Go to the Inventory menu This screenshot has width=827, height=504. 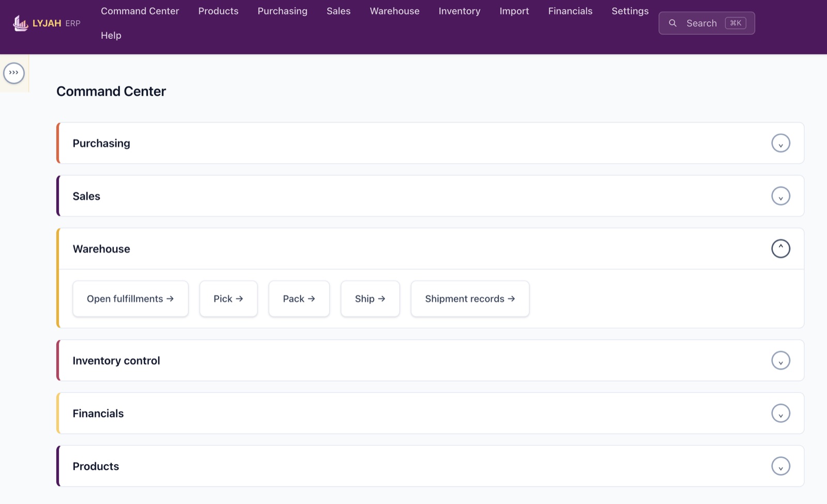tap(460, 11)
